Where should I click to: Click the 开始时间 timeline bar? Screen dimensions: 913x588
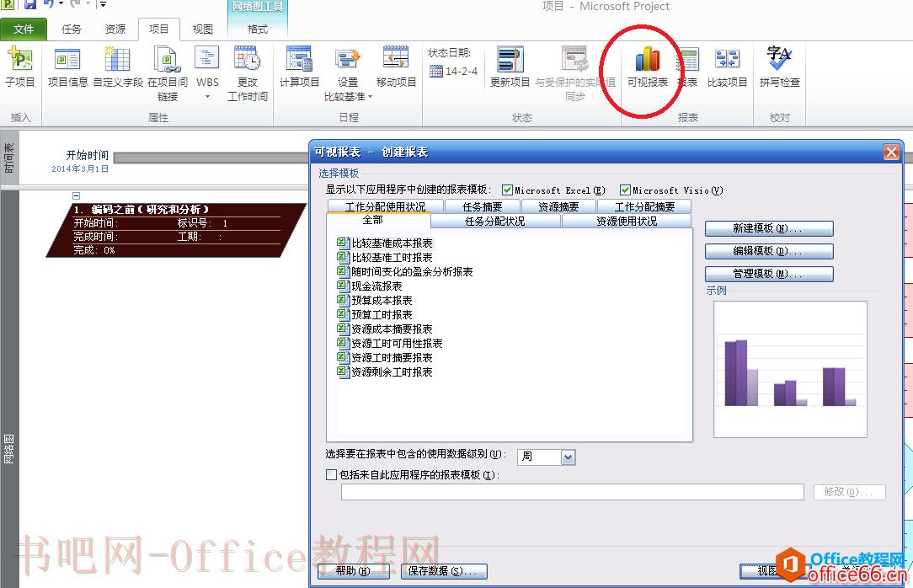pos(211,158)
